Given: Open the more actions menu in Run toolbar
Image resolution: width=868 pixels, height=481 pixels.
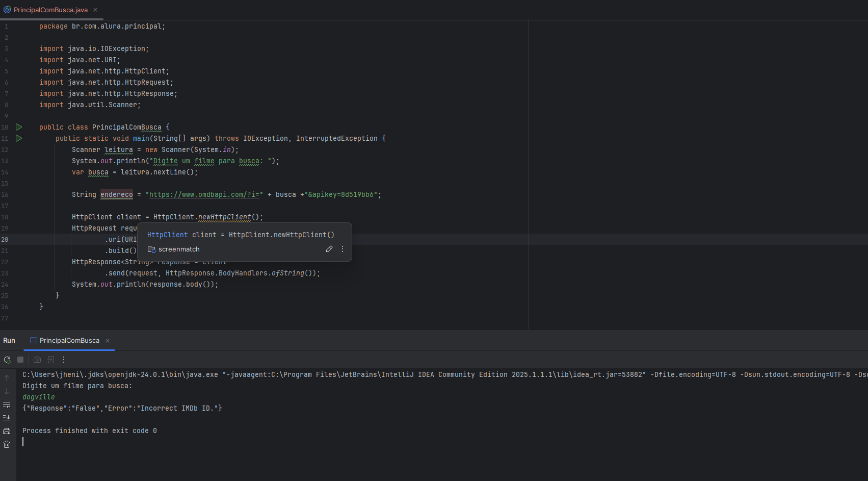Looking at the screenshot, I should point(64,360).
